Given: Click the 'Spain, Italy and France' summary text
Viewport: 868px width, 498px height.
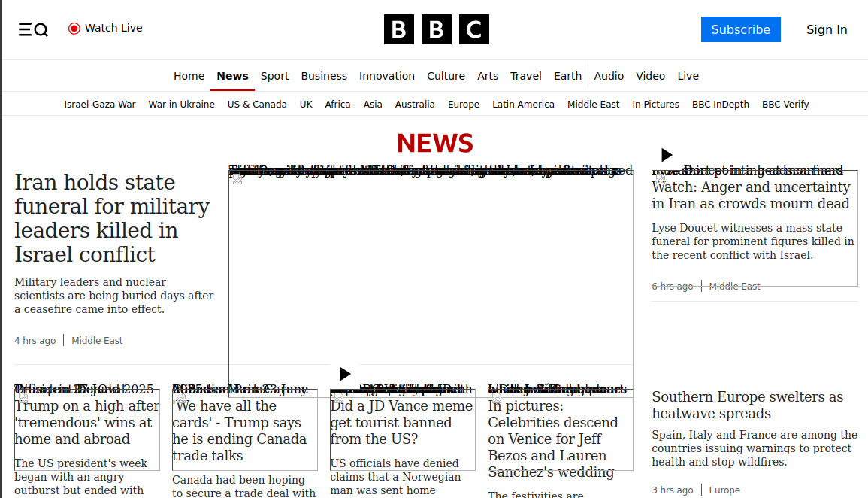Looking at the screenshot, I should [x=755, y=448].
